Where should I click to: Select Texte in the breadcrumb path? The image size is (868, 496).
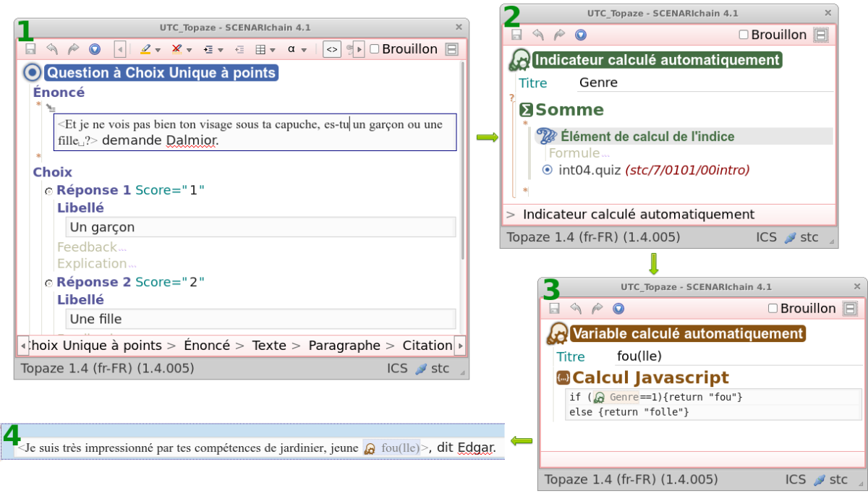[269, 346]
